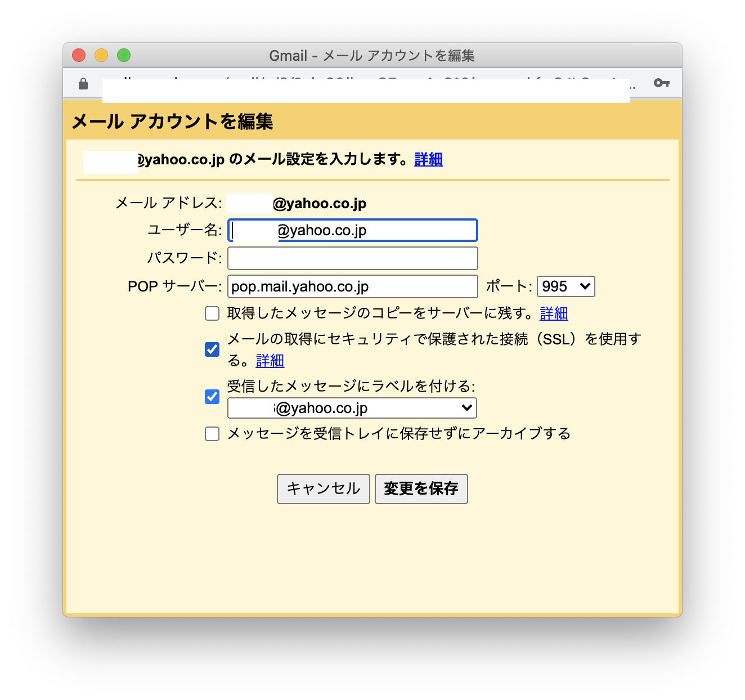The width and height of the screenshot is (745, 700).
Task: Open the port 995 dropdown
Action: (x=566, y=286)
